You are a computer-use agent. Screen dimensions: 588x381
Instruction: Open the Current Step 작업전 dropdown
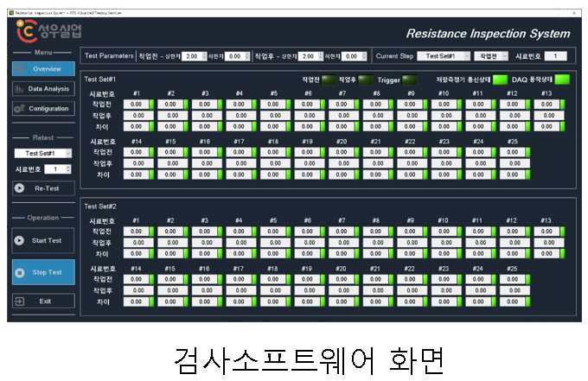point(491,56)
